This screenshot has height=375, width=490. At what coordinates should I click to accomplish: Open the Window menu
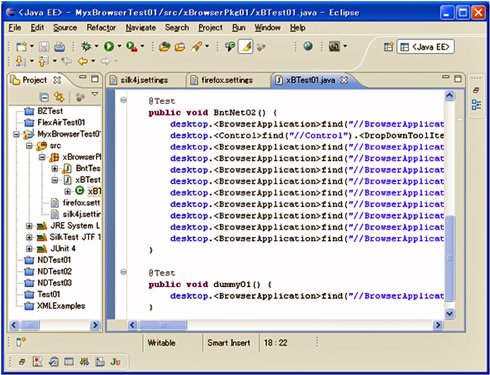[x=267, y=28]
